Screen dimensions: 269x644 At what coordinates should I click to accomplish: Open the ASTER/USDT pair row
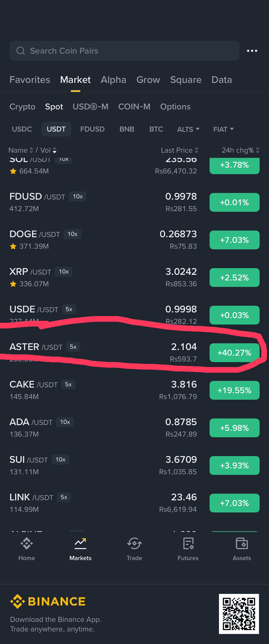coord(134,353)
